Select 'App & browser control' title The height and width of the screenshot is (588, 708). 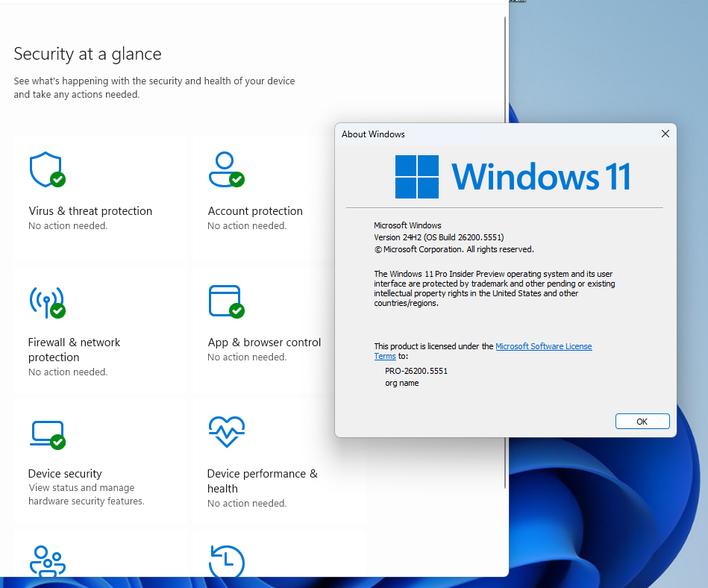pos(264,343)
